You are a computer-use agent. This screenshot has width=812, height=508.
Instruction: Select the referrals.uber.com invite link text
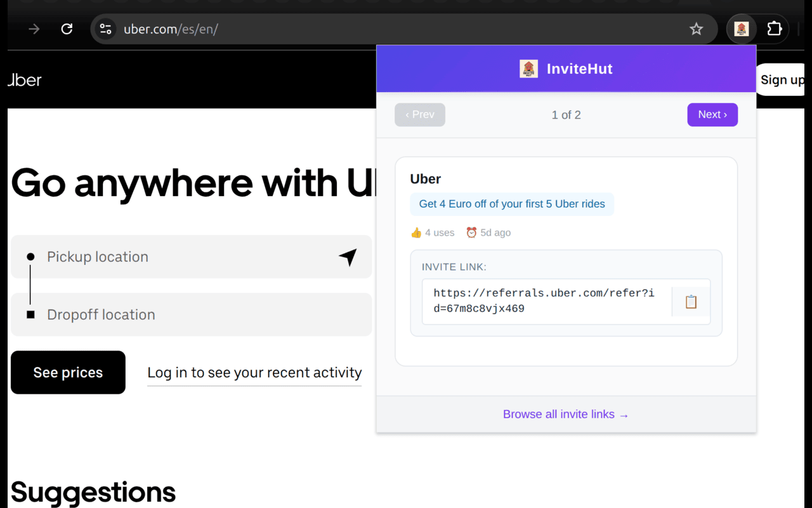544,301
